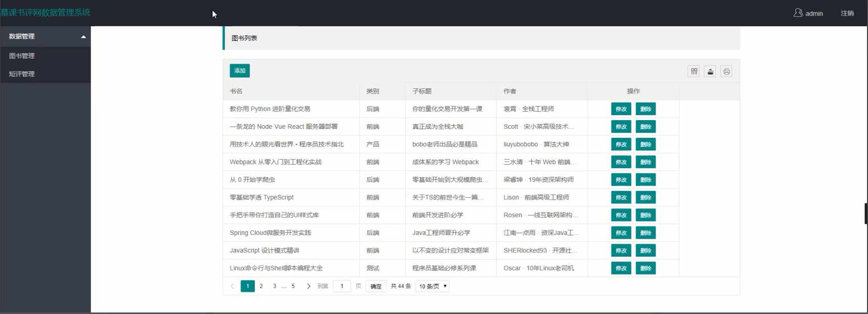Click the 零基础学透 TypeScript book name cell

pos(291,197)
